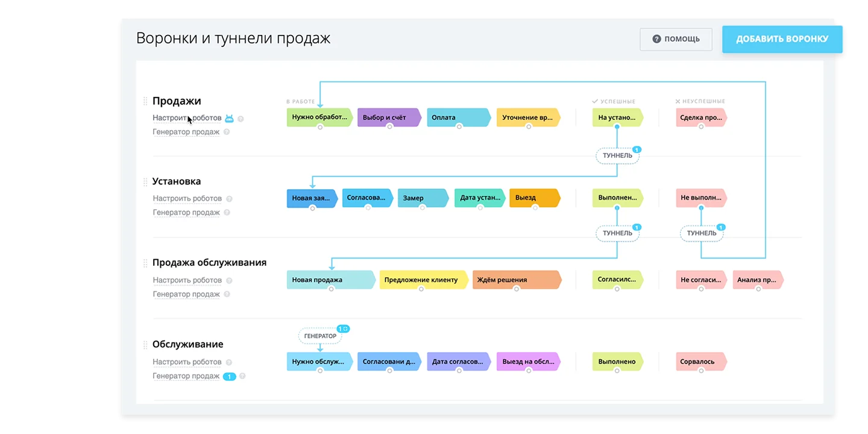Click the robot icon next to Продажи robots

229,119
